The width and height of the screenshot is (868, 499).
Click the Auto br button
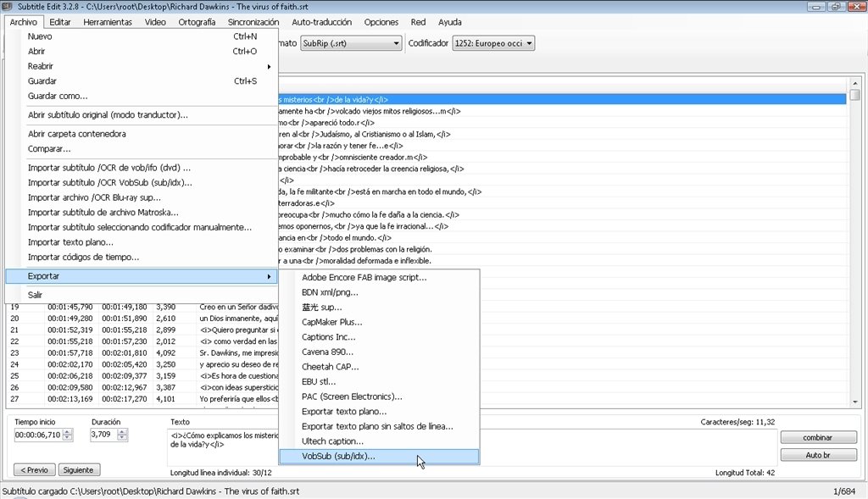818,455
